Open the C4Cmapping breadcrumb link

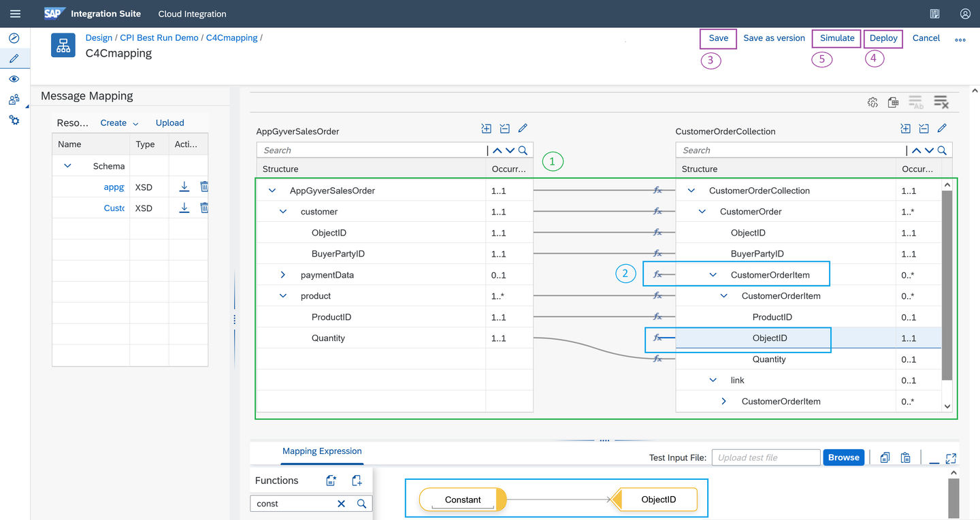coord(232,37)
